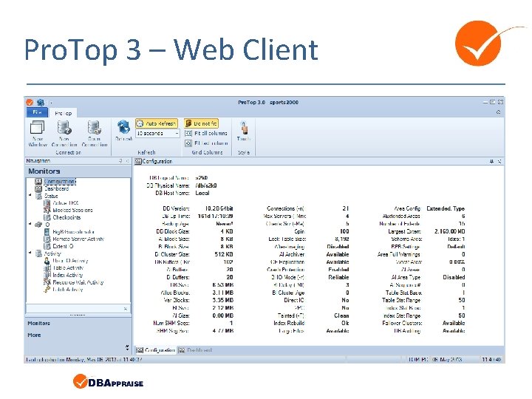Viewport: 532px width, 399px height.
Task: Select the Touch style icon
Action: [x=244, y=128]
